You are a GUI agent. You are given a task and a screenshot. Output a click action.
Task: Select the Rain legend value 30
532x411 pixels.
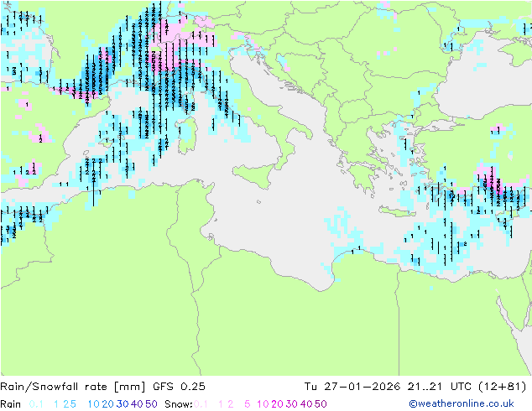pyautogui.click(x=123, y=404)
